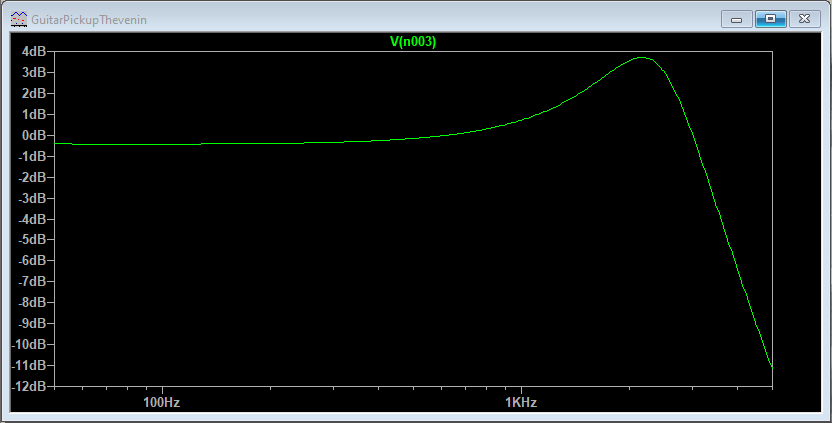Click the 2dB vertical axis label
832x423 pixels.
pyautogui.click(x=34, y=93)
